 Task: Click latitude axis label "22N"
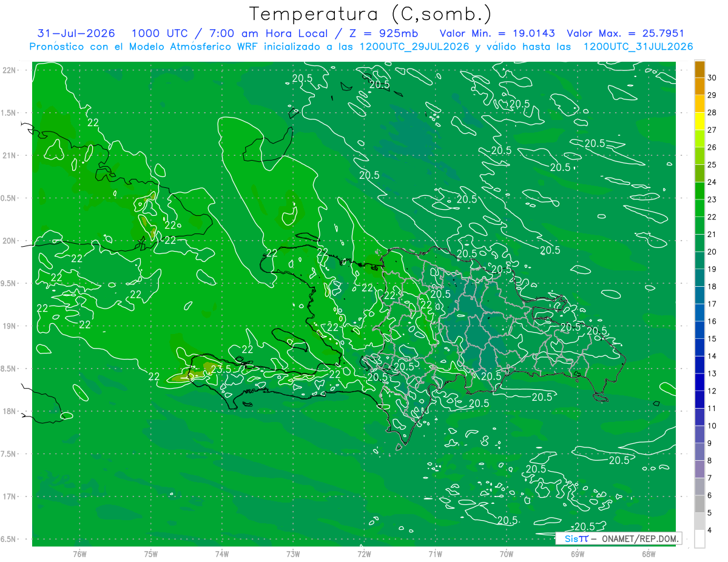pos(8,70)
